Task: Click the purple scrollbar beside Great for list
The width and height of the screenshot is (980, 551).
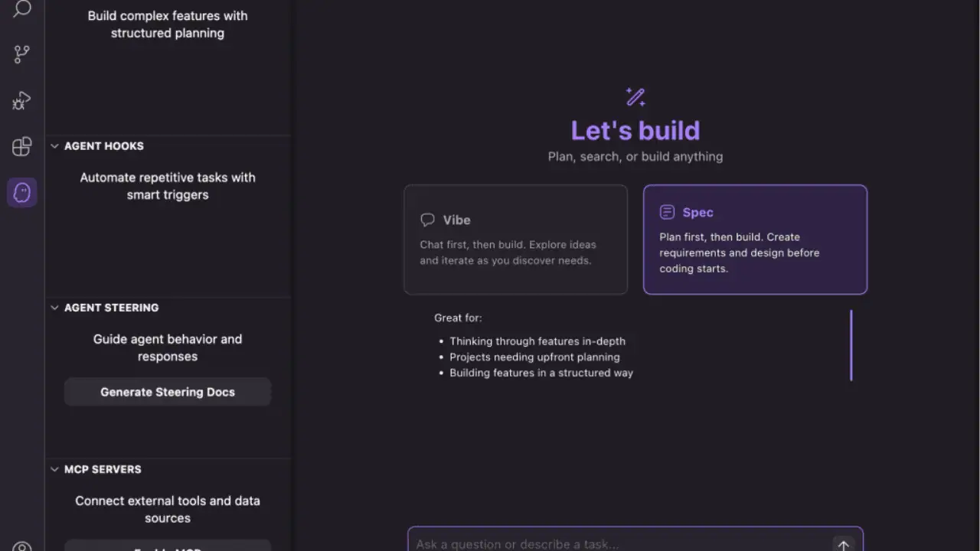Action: (x=851, y=345)
